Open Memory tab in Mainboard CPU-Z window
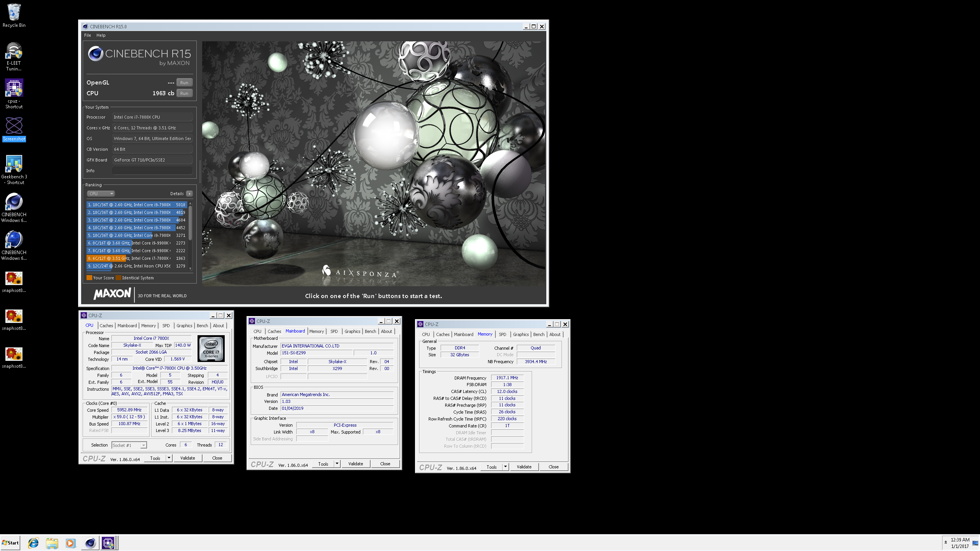The image size is (980, 551). 317,331
